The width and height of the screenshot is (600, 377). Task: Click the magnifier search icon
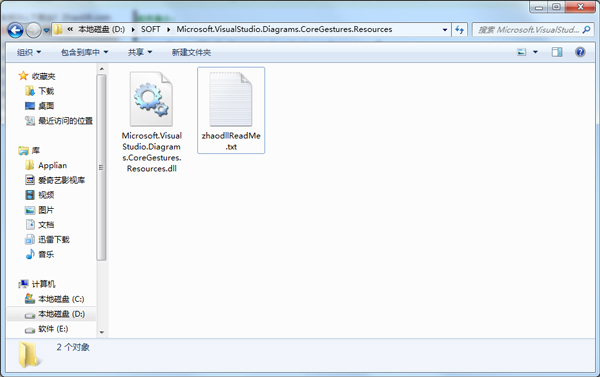click(586, 29)
